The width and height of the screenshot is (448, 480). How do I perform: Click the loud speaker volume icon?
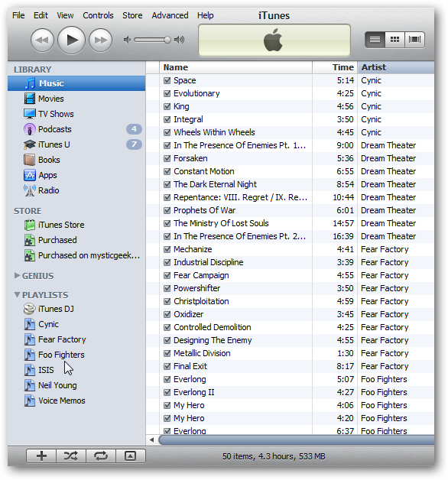coord(179,40)
